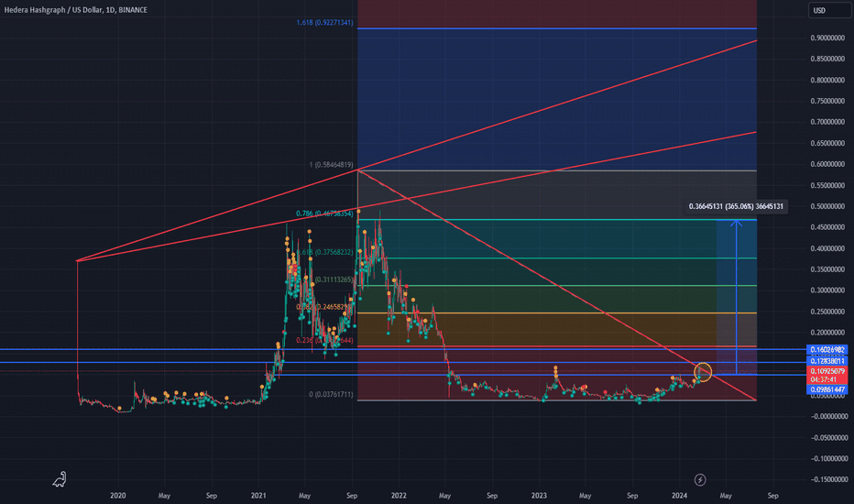This screenshot has height=504, width=854.
Task: Click 0.30000000 on the price scale
Action: 827,290
